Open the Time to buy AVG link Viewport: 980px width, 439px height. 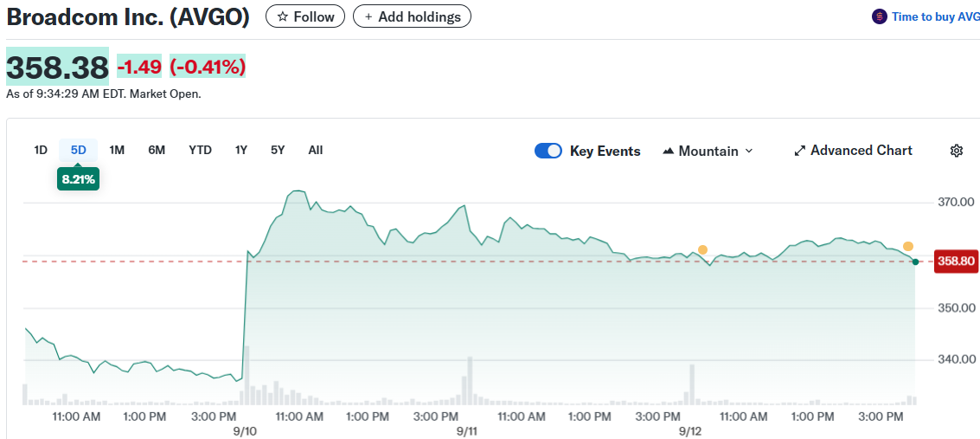pyautogui.click(x=936, y=17)
